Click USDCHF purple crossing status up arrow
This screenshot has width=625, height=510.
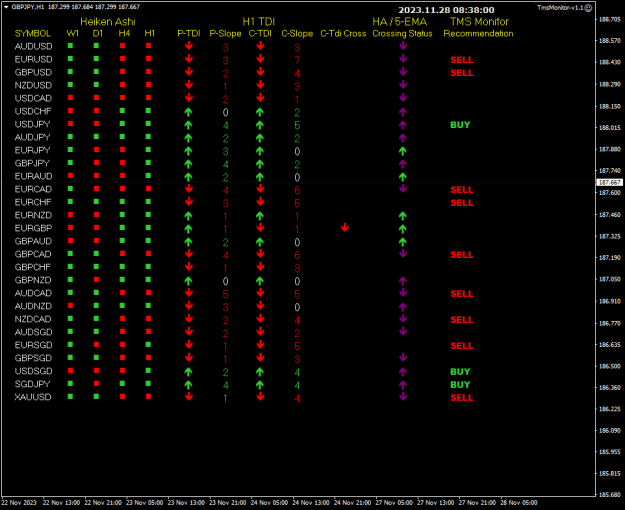(403, 112)
